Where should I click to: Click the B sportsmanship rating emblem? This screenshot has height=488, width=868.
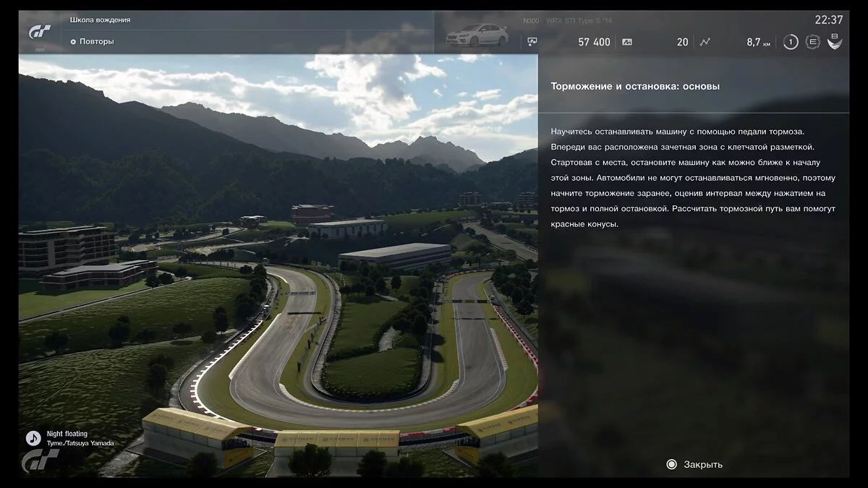(835, 41)
